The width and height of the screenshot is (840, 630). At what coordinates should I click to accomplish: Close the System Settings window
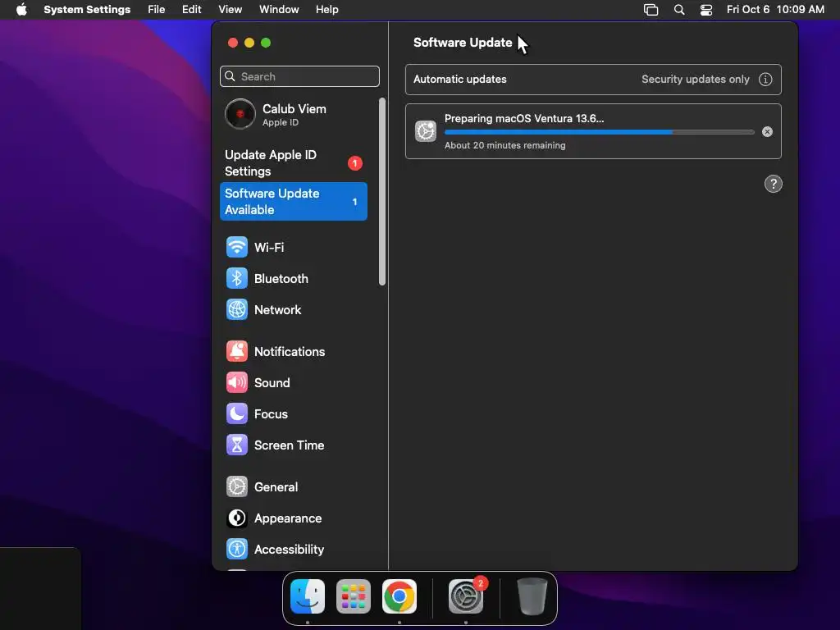point(232,43)
